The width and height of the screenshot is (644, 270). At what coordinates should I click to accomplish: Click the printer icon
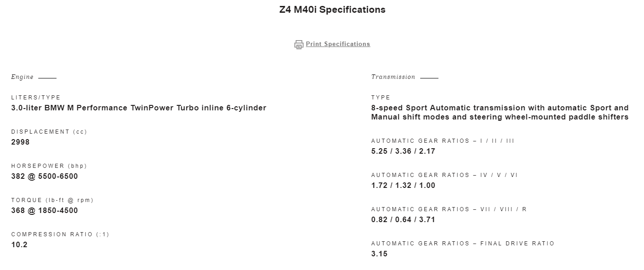click(x=299, y=45)
